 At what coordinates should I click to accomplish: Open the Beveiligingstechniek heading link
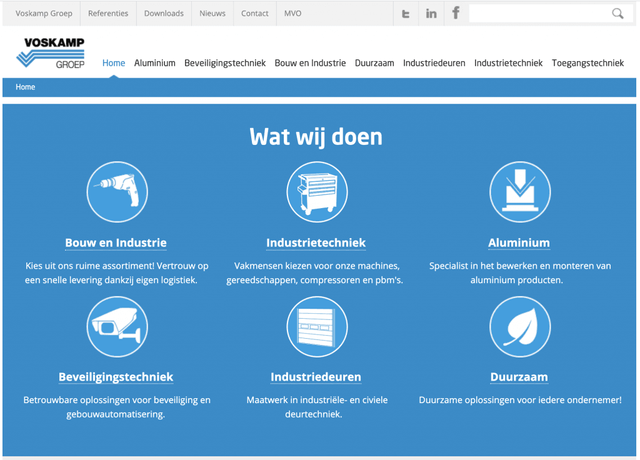coord(116,377)
